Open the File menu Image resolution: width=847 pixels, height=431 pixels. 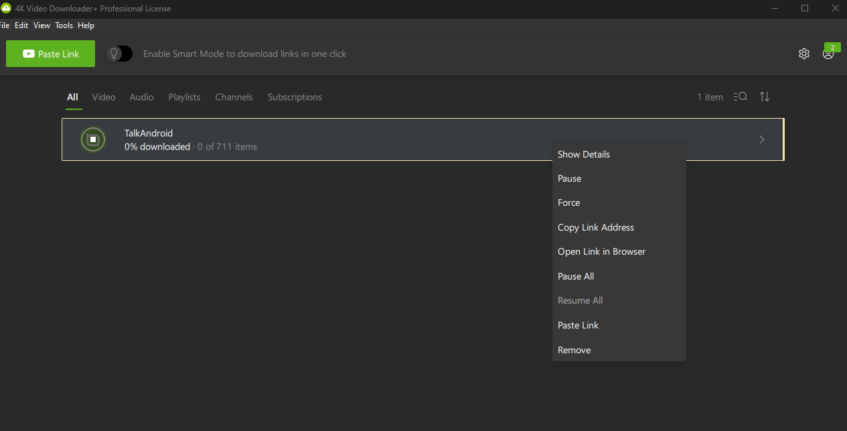point(4,25)
